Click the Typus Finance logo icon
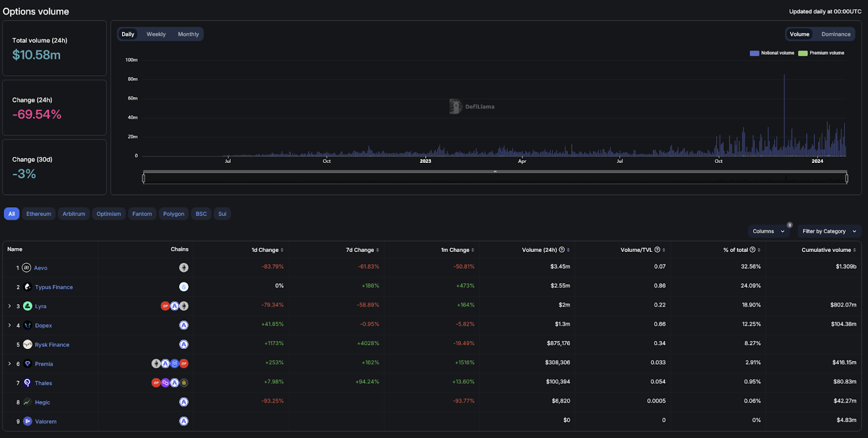The height and width of the screenshot is (438, 868). 28,287
